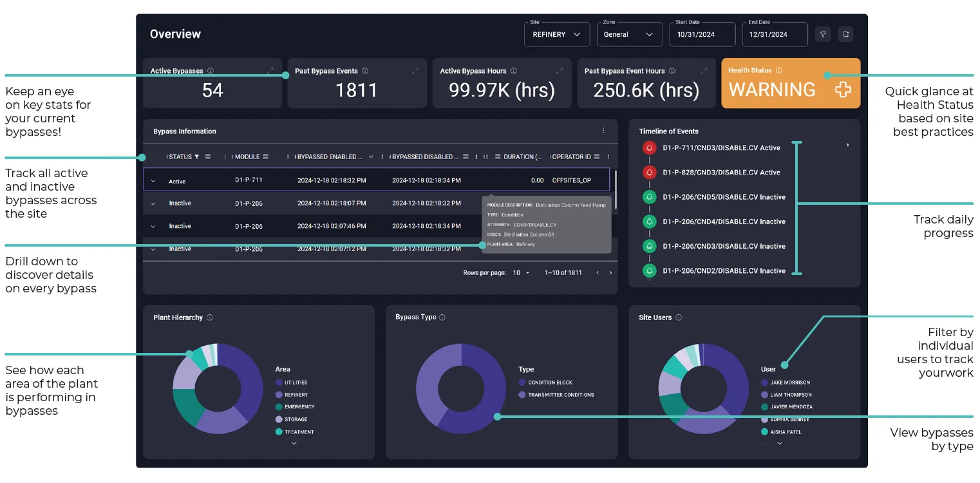The width and height of the screenshot is (980, 483).
Task: Open the filter icon button near End Date
Action: [x=823, y=34]
